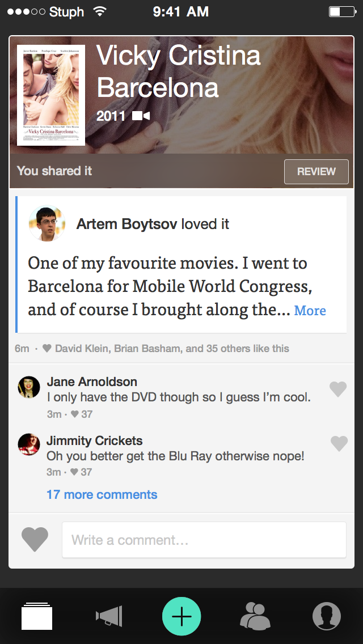Open the profile silhouette tab icon
The image size is (363, 644).
[x=327, y=616]
